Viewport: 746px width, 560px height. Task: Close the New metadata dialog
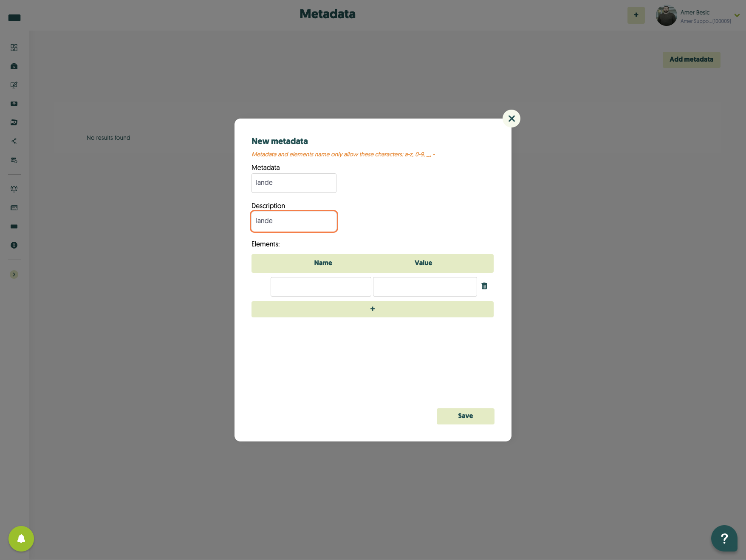coord(511,119)
